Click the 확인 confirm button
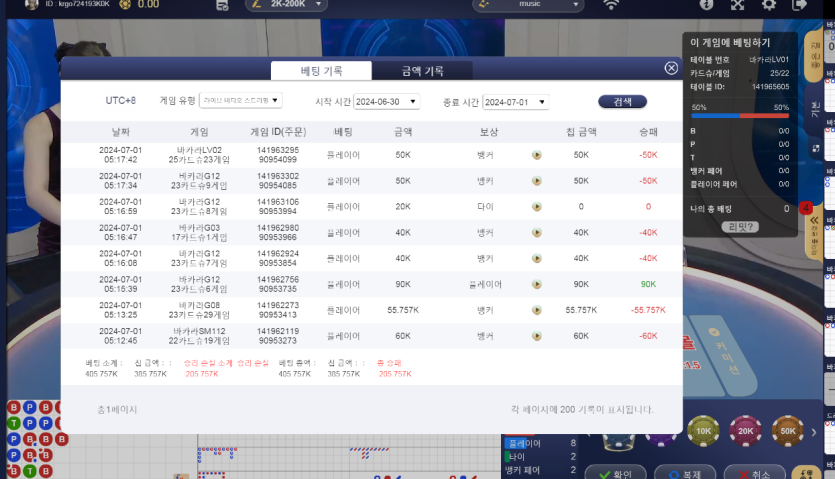The image size is (835, 479). tap(616, 473)
